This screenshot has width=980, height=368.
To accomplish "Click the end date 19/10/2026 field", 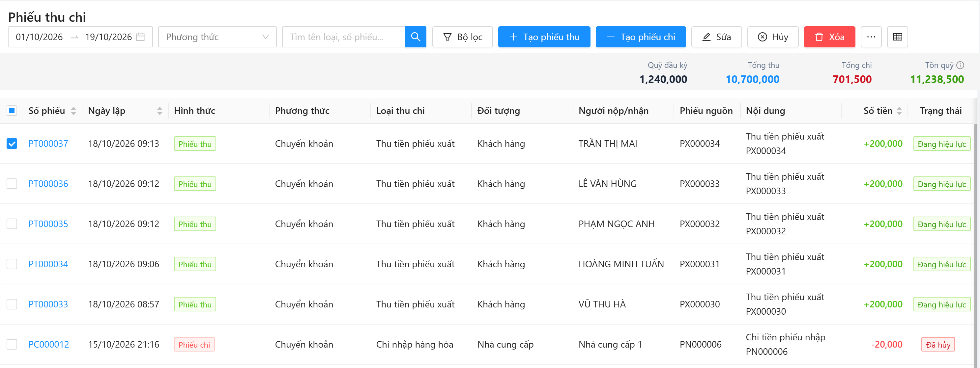I will (108, 37).
